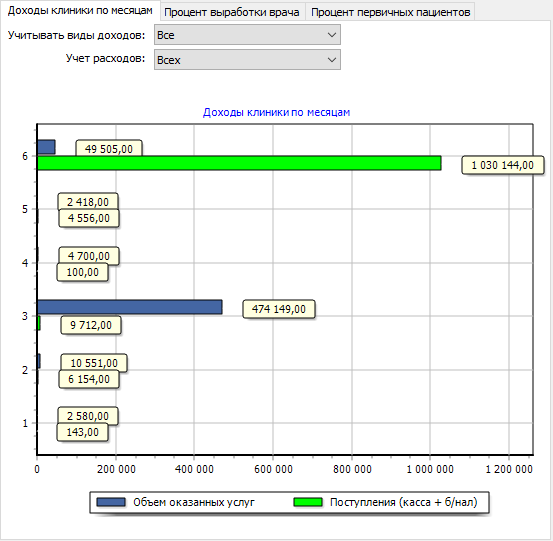Switch to Процент выработки врача tab
Viewport: 553px width, 541px height.
(x=232, y=12)
